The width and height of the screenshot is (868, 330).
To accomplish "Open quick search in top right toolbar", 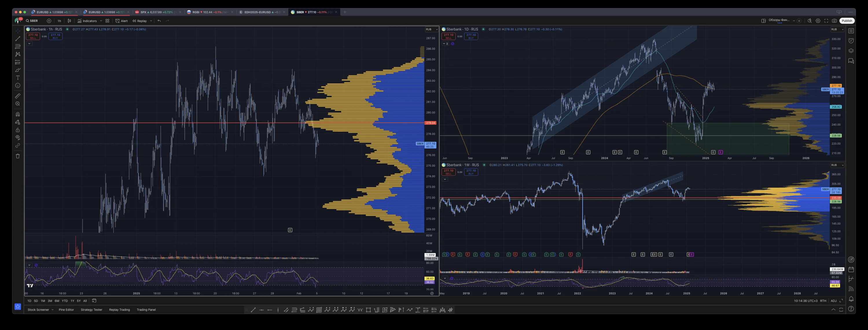I will [809, 21].
